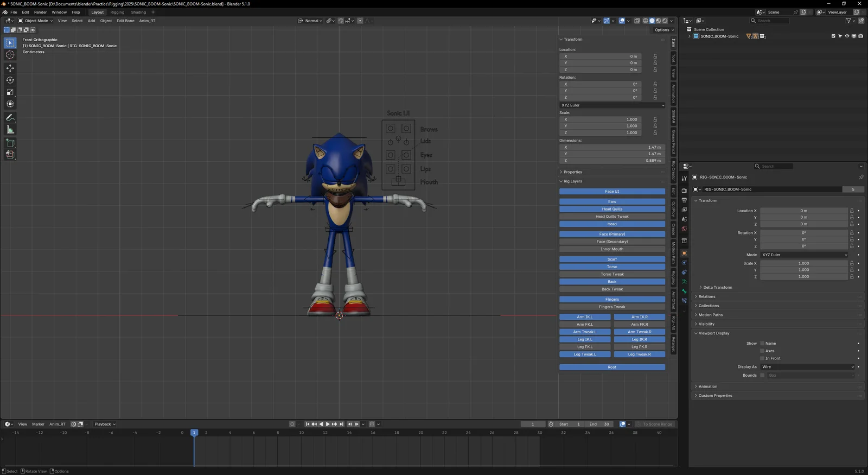Hide SONIC_BOOM-Sonic collection in viewport
This screenshot has width=868, height=475.
coord(847,36)
